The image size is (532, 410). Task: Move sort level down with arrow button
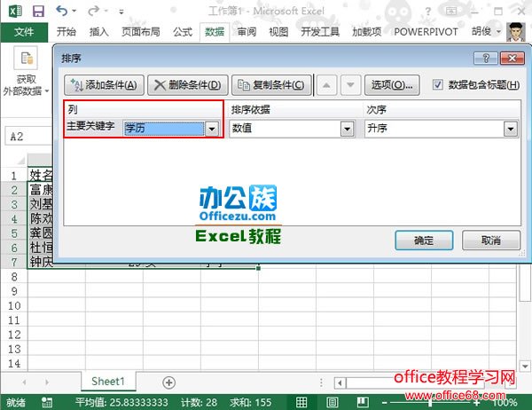[350, 85]
